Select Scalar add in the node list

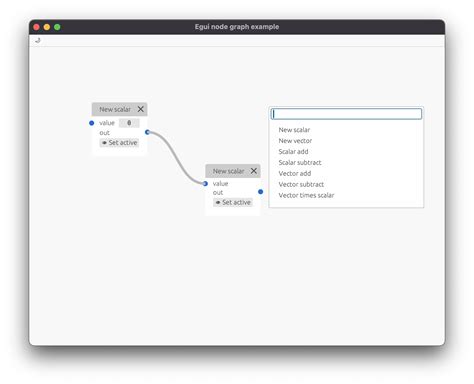click(x=293, y=152)
